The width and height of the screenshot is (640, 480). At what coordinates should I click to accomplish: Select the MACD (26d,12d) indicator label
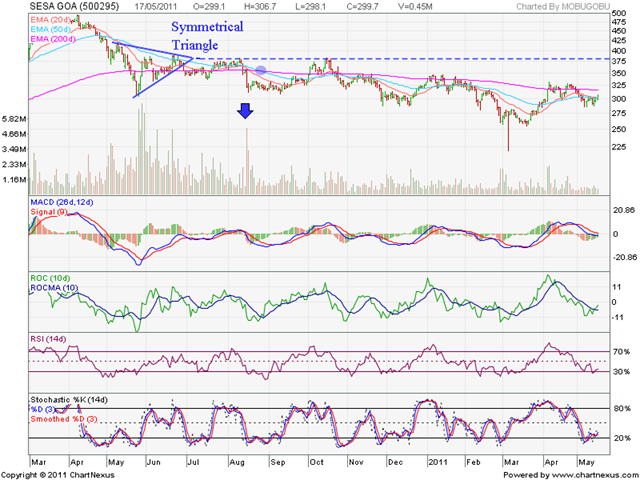click(62, 202)
